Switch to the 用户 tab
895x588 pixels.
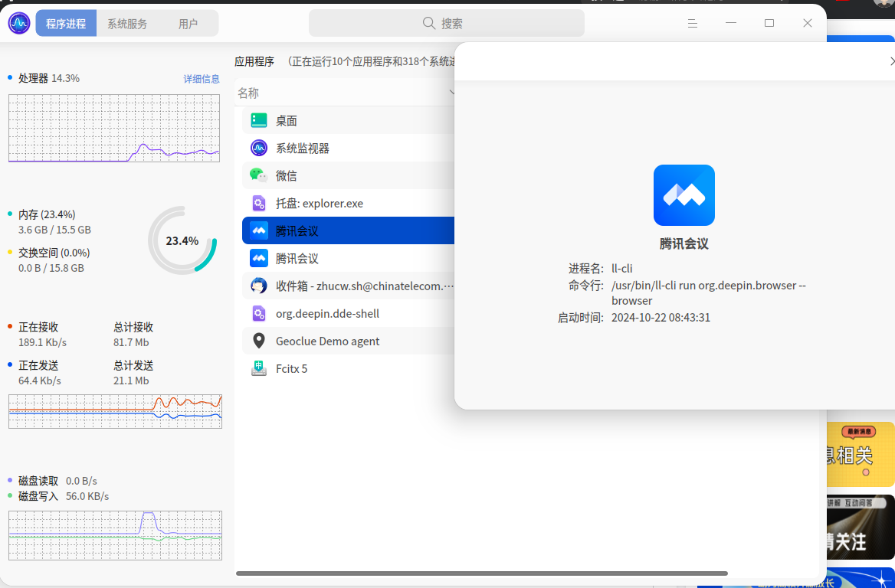[188, 24]
